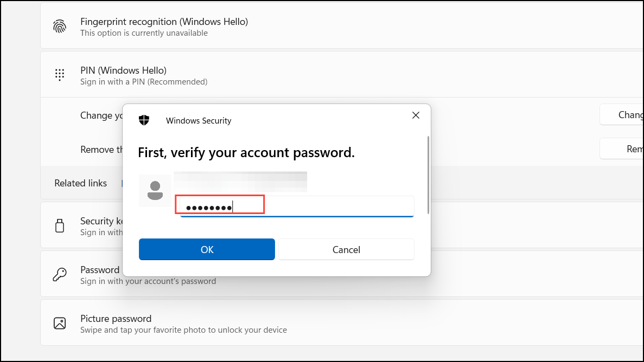
Task: Click the Password key icon
Action: coord(60,274)
